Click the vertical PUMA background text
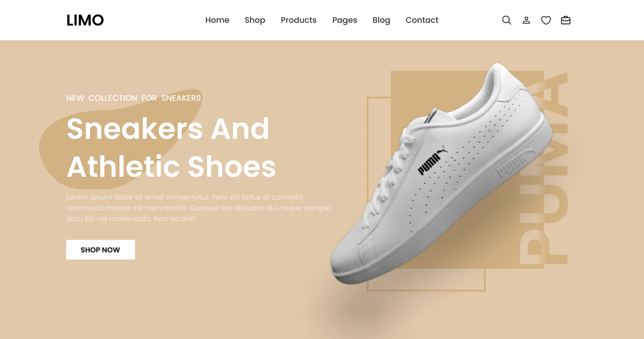This screenshot has width=644, height=339. [544, 168]
